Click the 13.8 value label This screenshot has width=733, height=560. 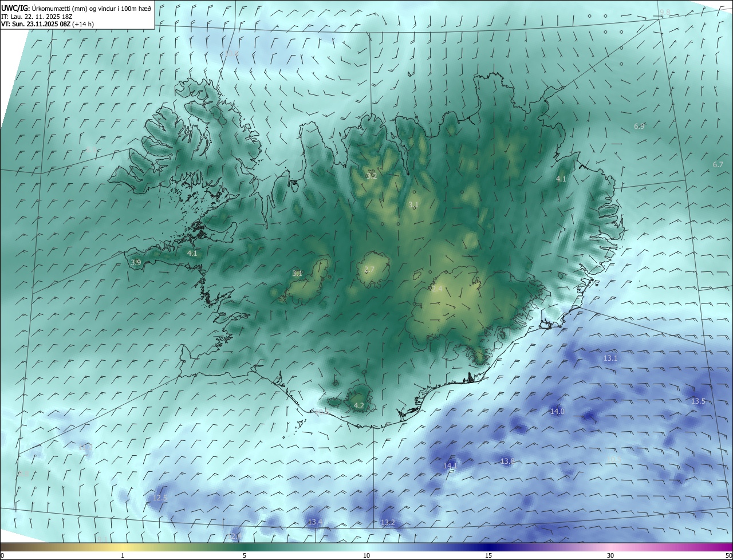(507, 461)
